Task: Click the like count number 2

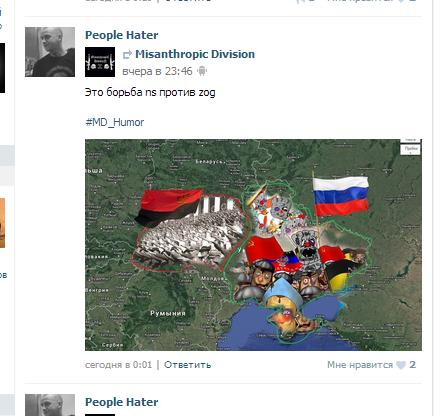Action: (x=413, y=365)
